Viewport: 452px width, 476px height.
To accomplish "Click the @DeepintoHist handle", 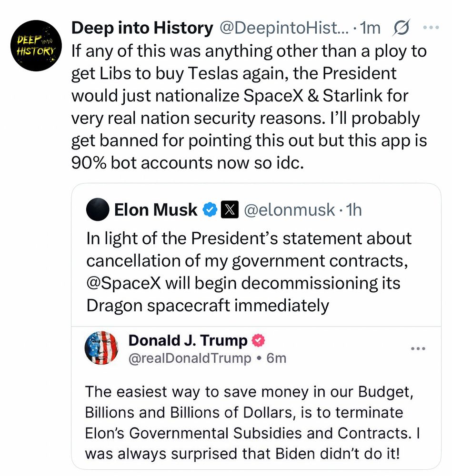I will 283,29.
